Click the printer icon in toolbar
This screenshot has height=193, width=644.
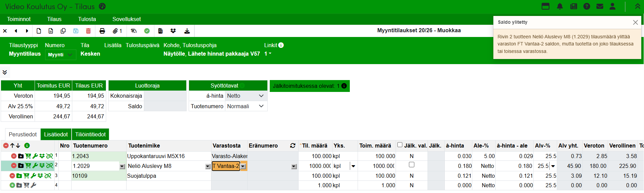[102, 31]
